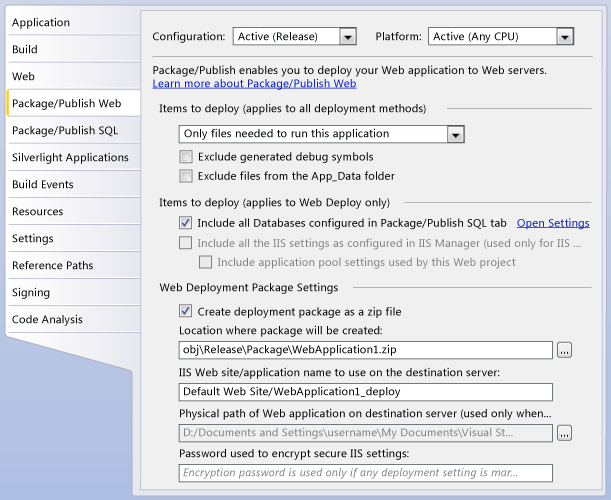Screen dimensions: 611x500
Task: Click the encryption password field
Action: (x=366, y=473)
